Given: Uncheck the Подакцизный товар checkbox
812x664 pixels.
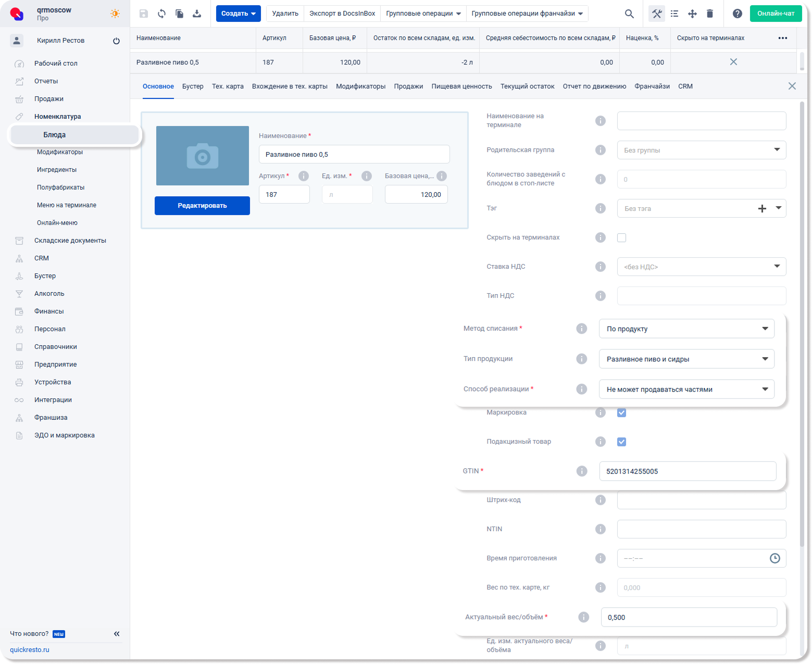Looking at the screenshot, I should [x=621, y=442].
